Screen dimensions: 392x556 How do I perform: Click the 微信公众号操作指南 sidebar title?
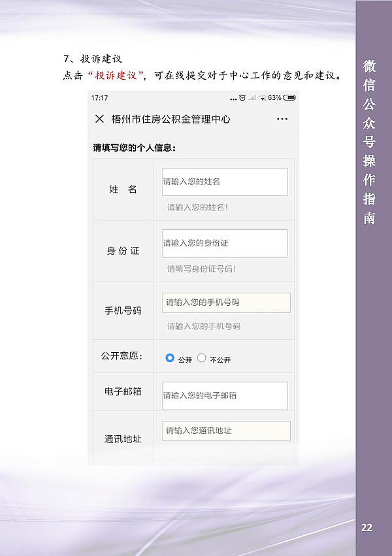click(369, 141)
